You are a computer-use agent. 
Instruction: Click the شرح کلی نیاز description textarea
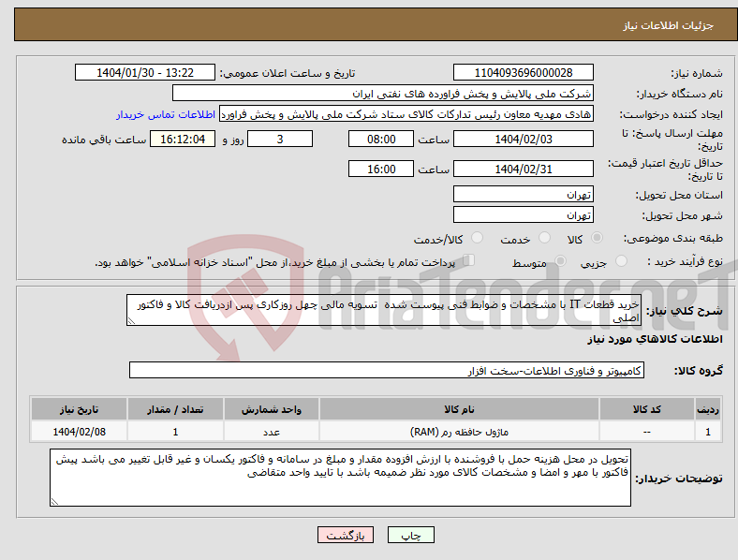point(384,310)
